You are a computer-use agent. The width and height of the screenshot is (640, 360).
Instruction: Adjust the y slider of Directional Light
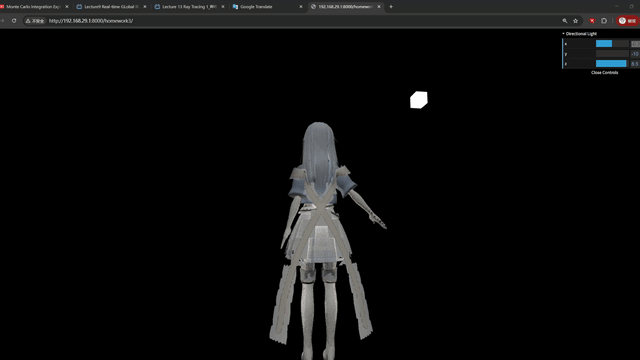pos(612,54)
